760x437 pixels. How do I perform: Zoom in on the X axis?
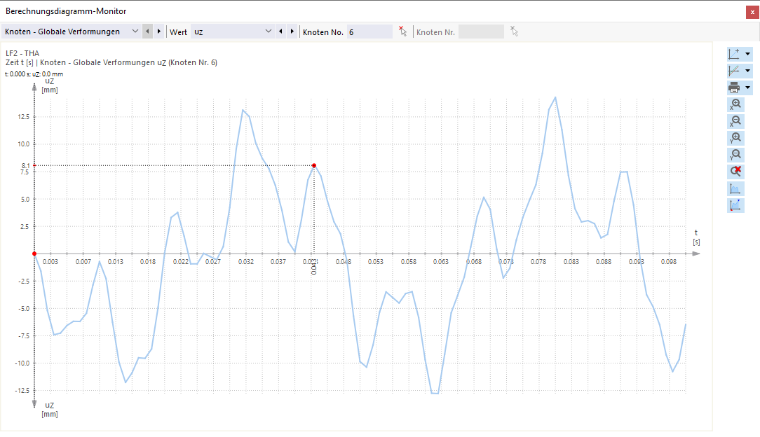click(736, 105)
